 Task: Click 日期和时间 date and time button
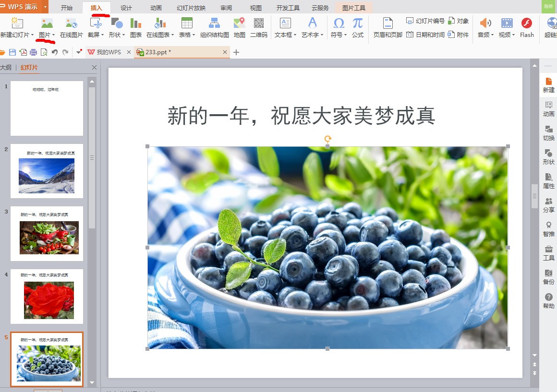coord(425,35)
